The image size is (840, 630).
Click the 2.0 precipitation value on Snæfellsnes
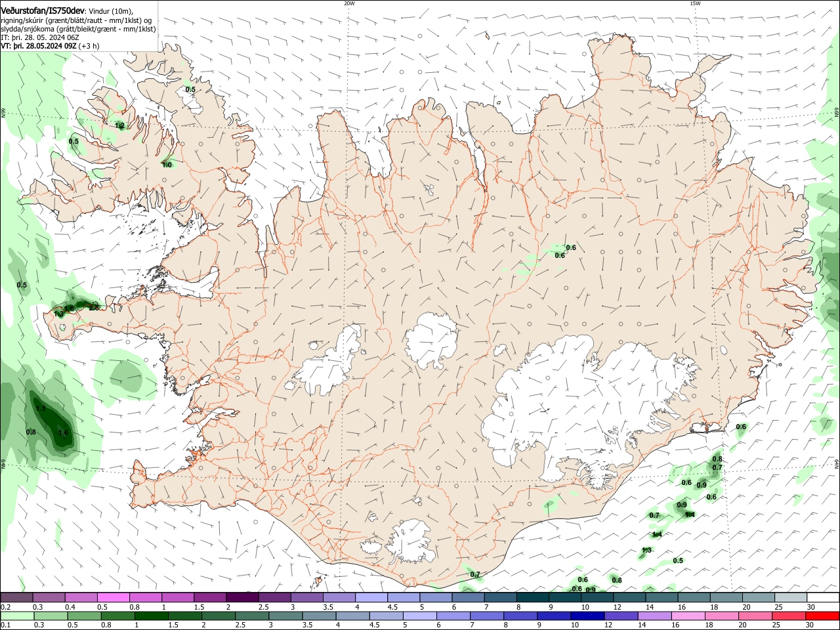(93, 307)
